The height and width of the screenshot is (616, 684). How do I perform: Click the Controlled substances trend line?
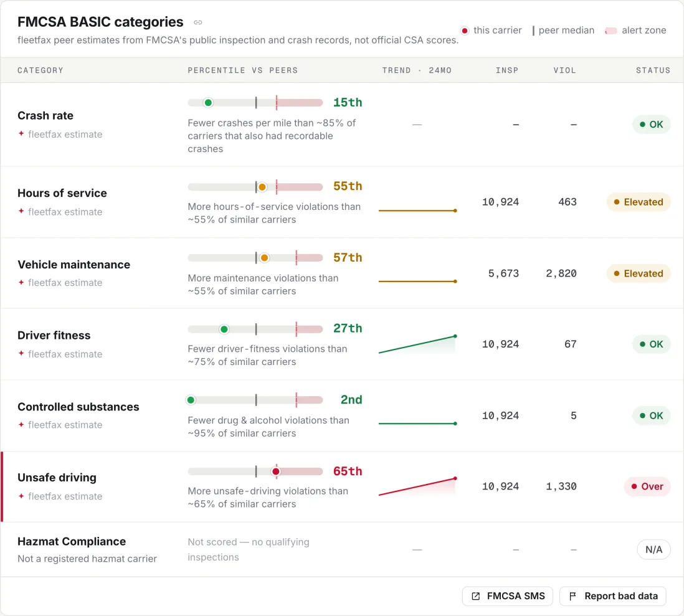click(417, 424)
